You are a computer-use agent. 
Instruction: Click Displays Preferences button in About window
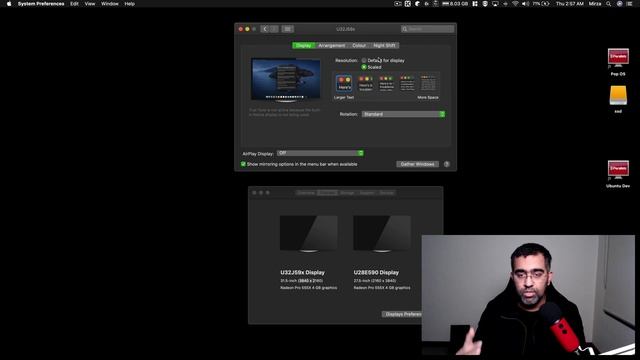click(402, 314)
